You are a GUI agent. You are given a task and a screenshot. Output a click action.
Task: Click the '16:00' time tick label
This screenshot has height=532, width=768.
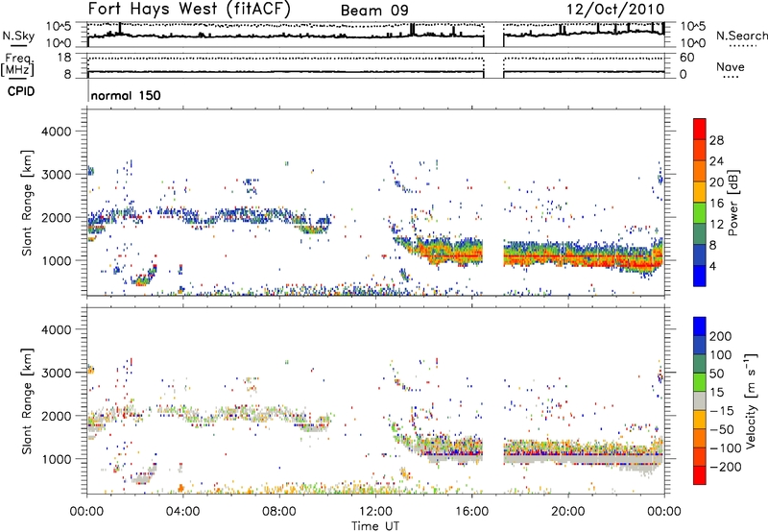click(x=471, y=512)
